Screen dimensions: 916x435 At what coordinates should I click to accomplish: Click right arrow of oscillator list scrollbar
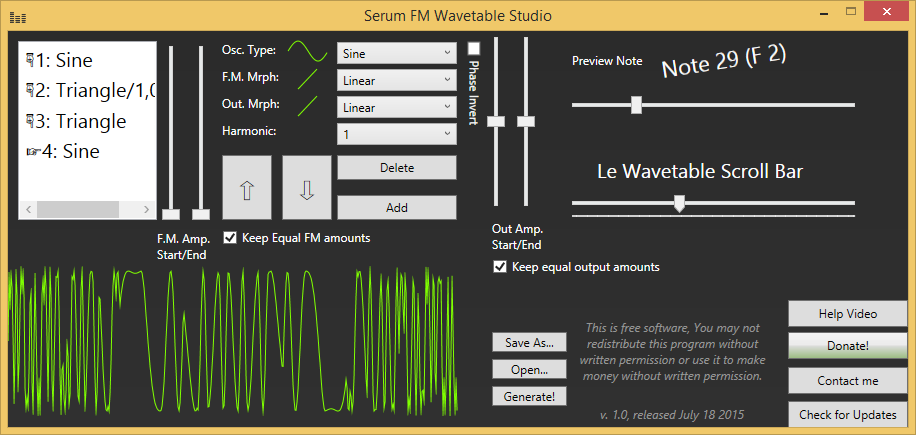146,209
